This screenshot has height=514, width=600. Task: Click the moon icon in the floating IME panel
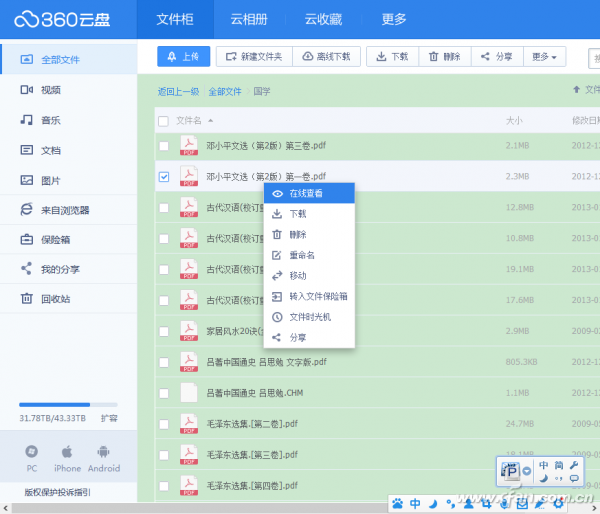(543, 478)
